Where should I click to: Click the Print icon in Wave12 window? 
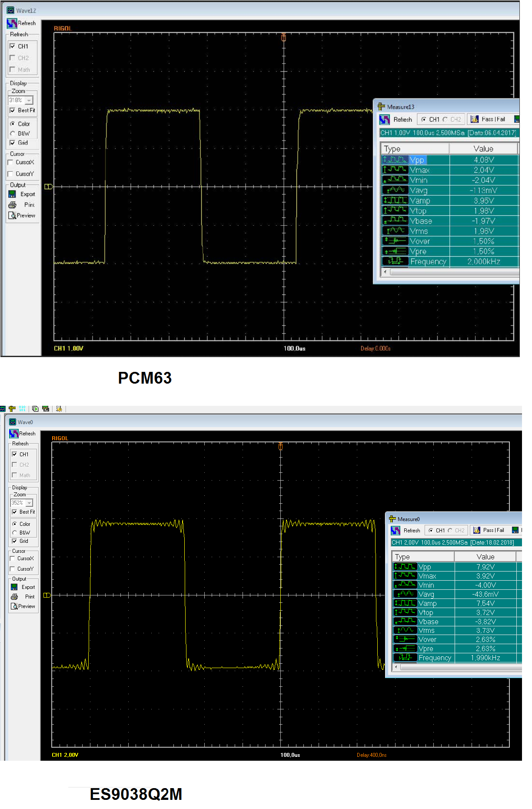[12, 205]
